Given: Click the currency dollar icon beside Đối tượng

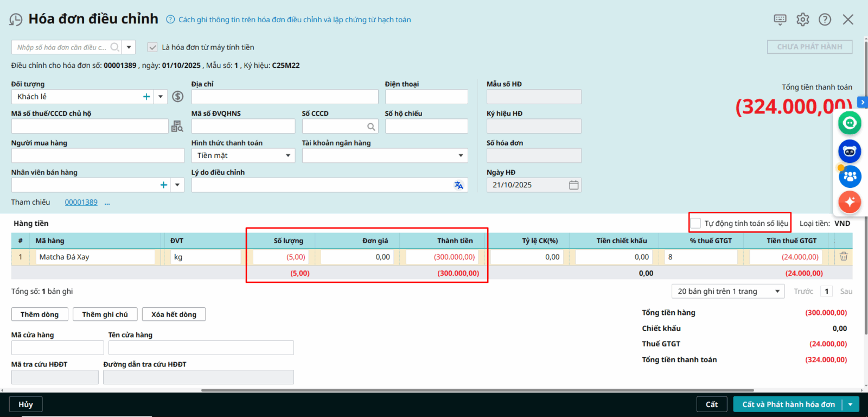Looking at the screenshot, I should pyautogui.click(x=177, y=97).
